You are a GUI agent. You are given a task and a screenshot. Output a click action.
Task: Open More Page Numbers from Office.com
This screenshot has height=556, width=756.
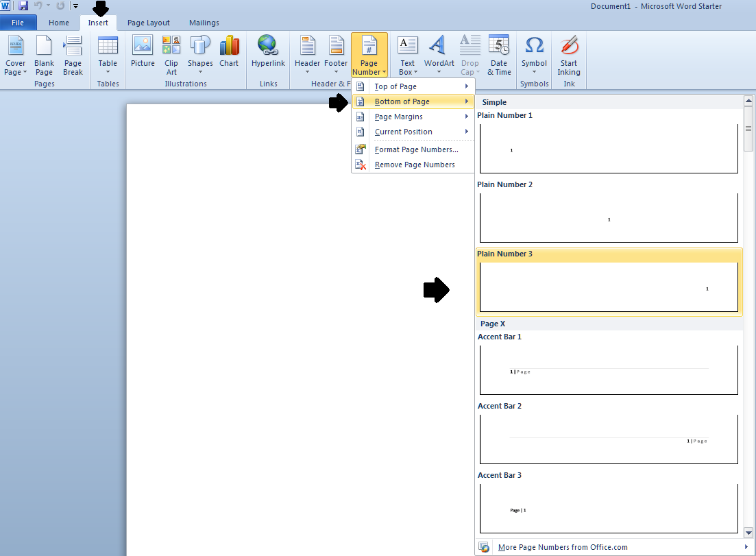tap(562, 547)
